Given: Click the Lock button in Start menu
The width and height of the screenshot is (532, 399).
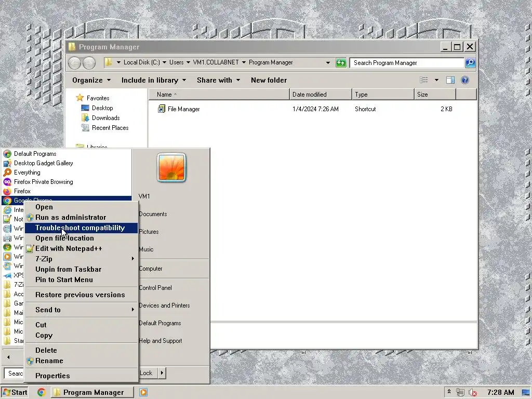Looking at the screenshot, I should (148, 373).
